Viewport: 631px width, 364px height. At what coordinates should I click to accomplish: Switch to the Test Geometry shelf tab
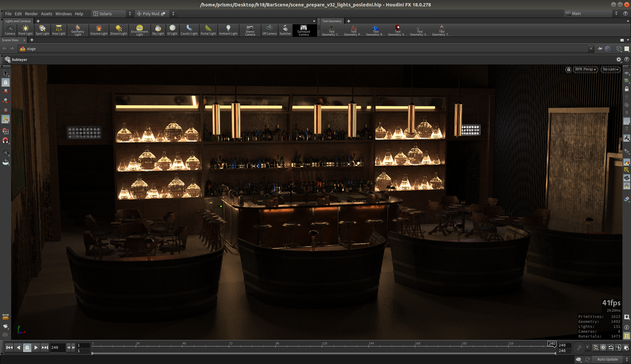(332, 21)
